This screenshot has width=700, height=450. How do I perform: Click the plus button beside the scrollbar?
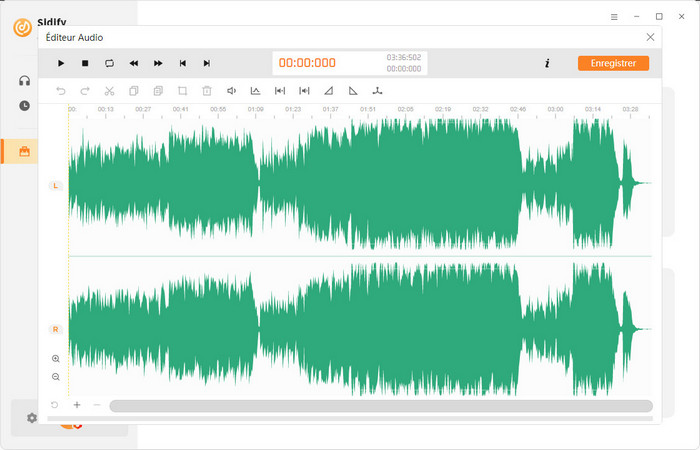[x=77, y=405]
